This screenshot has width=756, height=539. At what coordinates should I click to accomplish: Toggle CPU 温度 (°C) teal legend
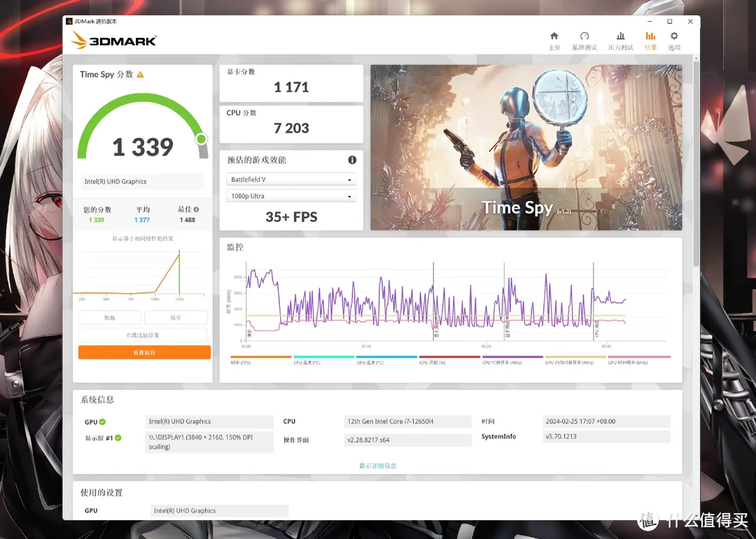click(323, 360)
